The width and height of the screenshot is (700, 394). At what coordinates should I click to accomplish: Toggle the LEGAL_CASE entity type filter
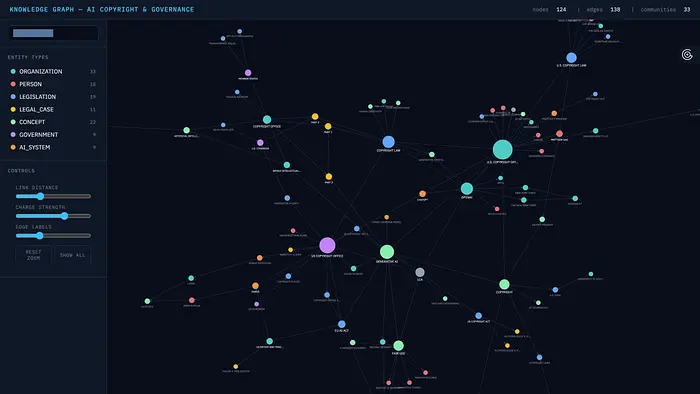click(x=53, y=109)
